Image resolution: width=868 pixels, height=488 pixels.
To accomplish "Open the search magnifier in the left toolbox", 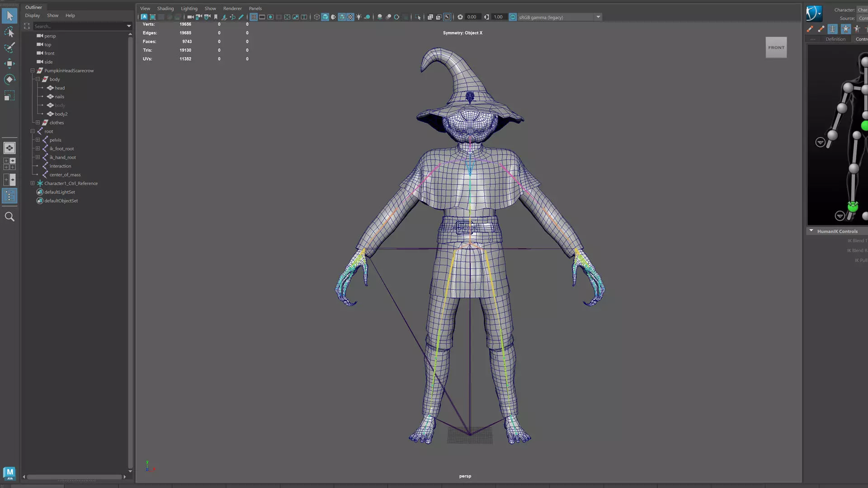I will pyautogui.click(x=9, y=217).
